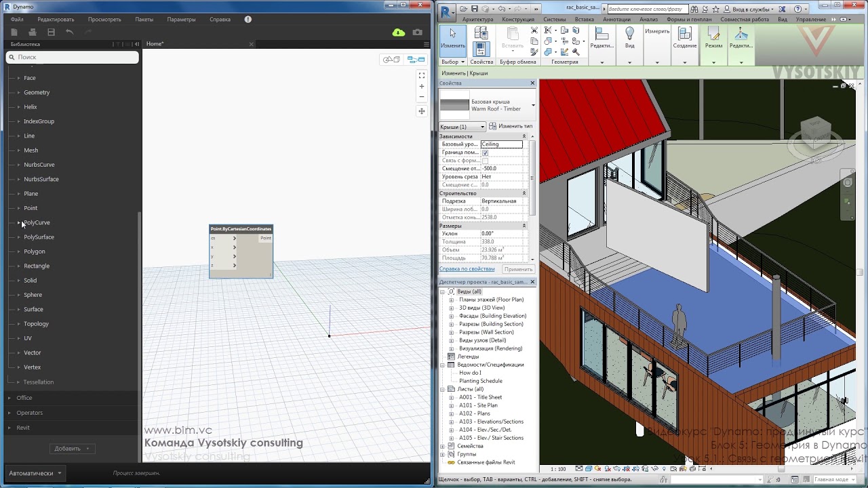
Task: Click the binoculars search icon in Revit title bar
Action: click(x=693, y=9)
